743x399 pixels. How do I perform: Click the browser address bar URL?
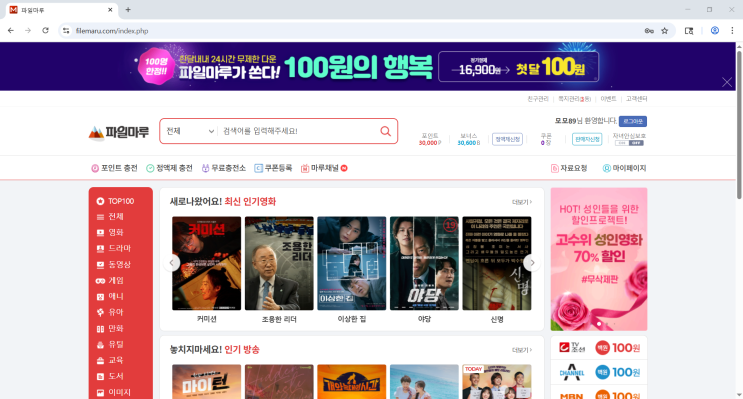click(x=112, y=31)
